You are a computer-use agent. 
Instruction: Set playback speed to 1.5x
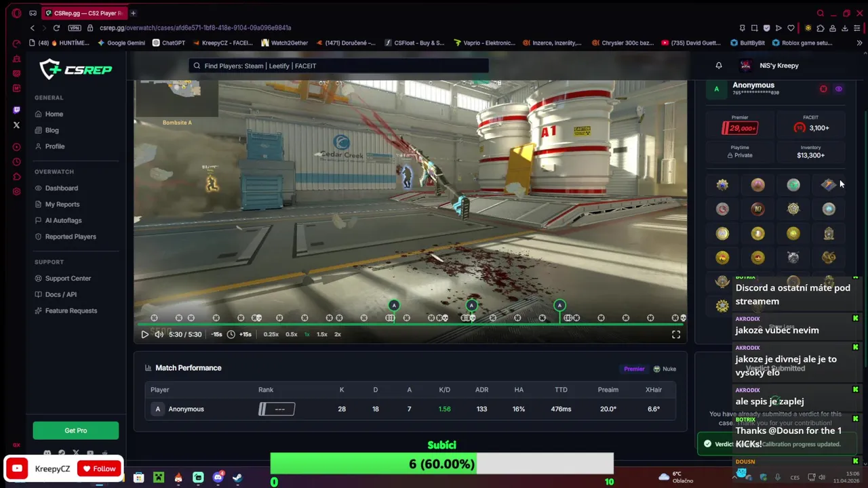(x=322, y=334)
